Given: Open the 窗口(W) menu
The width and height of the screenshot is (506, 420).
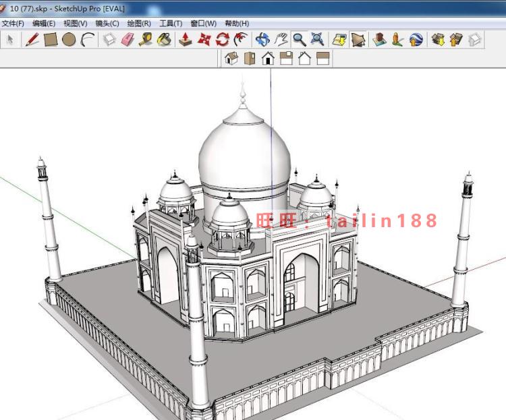Looking at the screenshot, I should click(203, 24).
